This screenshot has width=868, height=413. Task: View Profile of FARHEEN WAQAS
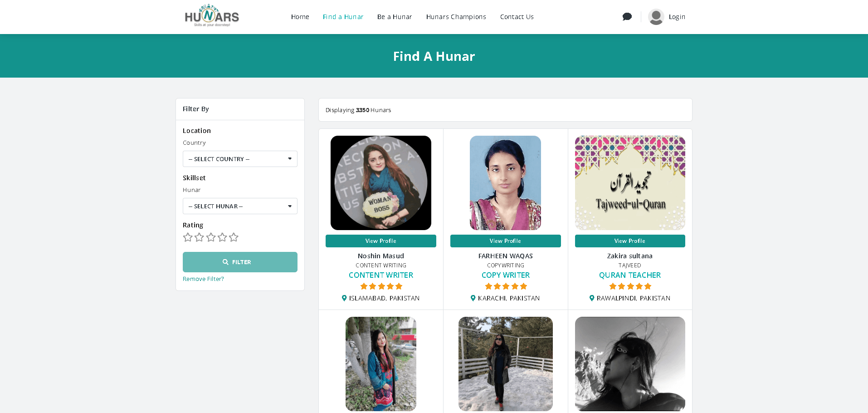(506, 241)
